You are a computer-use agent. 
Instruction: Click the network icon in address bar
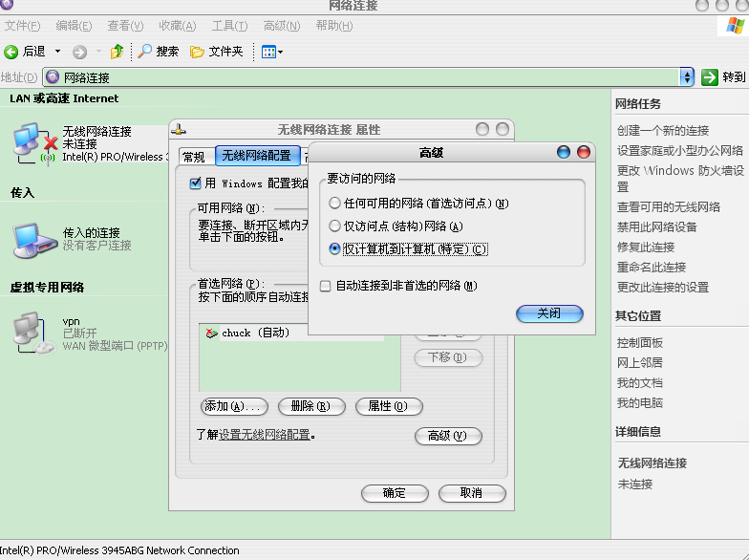tap(53, 76)
